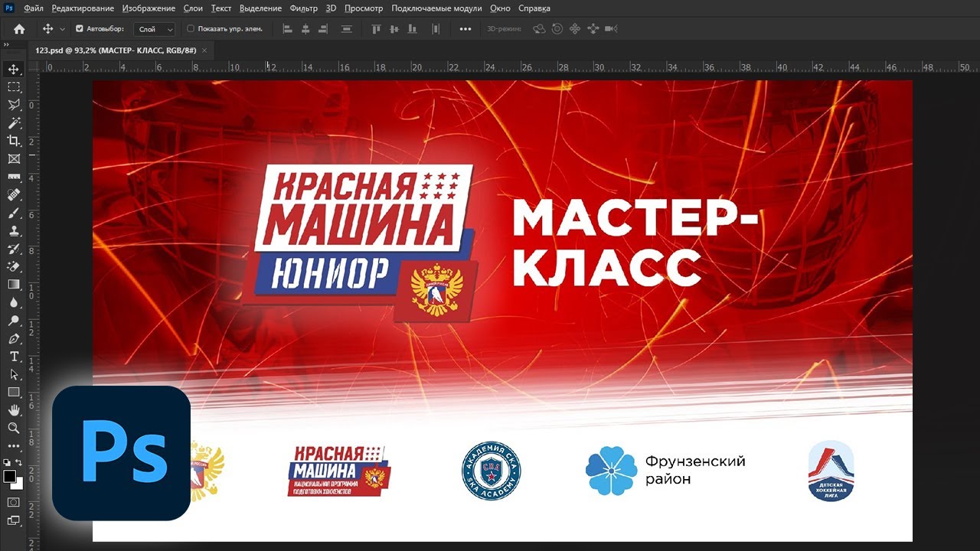The width and height of the screenshot is (980, 551).
Task: Change the screen mode
Action: coord(14,521)
